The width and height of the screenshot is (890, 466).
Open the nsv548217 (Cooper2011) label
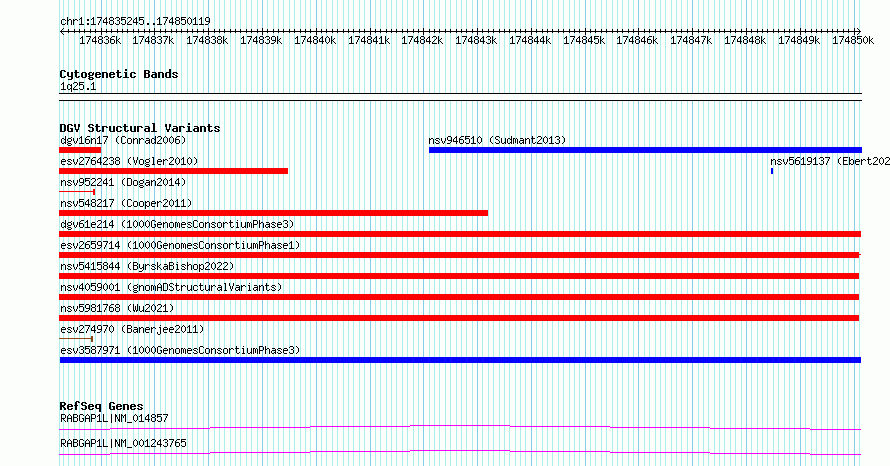126,203
